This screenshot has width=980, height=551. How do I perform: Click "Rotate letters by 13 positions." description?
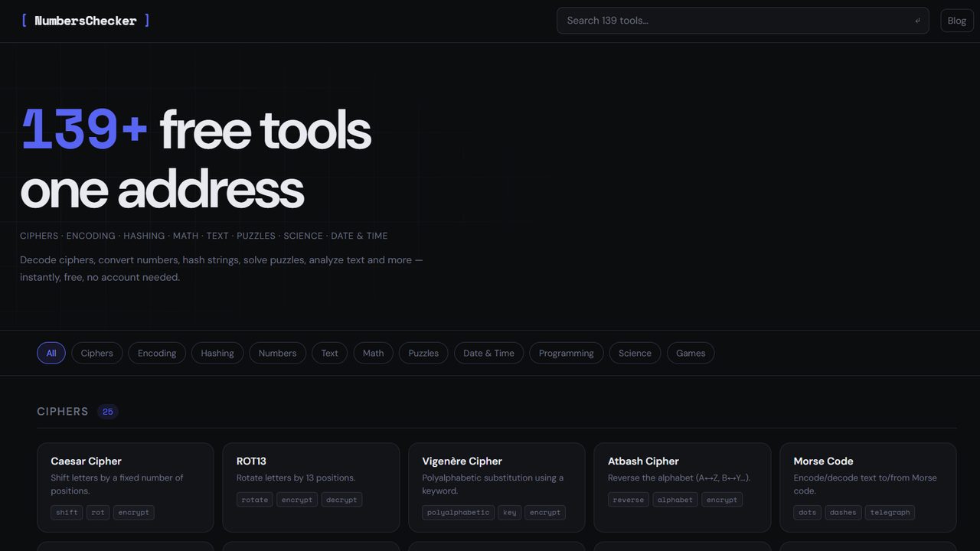click(296, 478)
